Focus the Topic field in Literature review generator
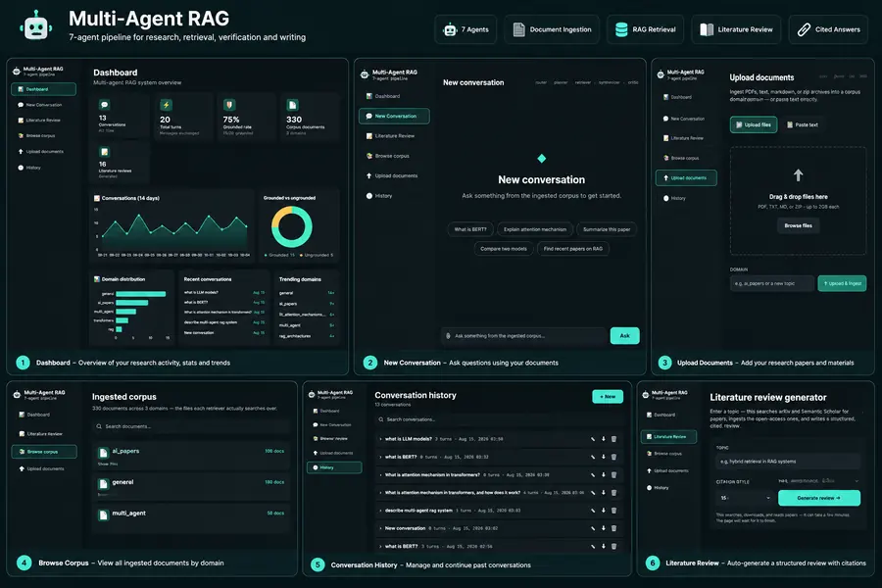This screenshot has height=588, width=882. (788, 462)
